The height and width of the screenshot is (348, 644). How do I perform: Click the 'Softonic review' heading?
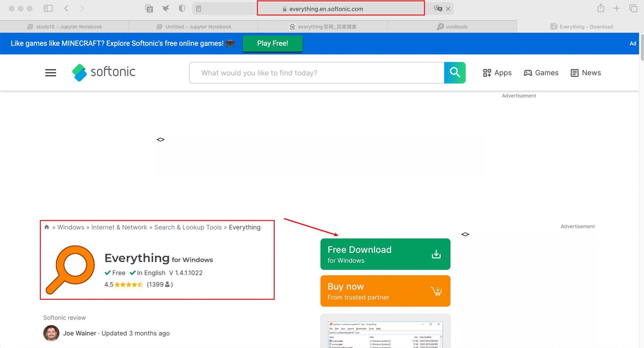(64, 317)
